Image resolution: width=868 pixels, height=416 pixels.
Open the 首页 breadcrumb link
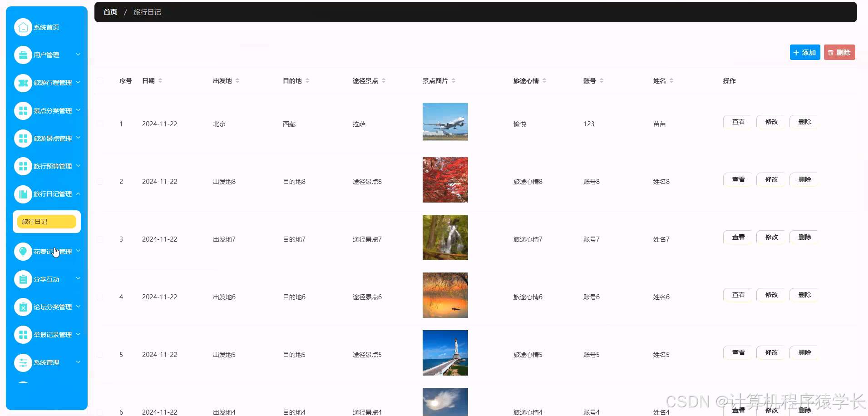(110, 12)
